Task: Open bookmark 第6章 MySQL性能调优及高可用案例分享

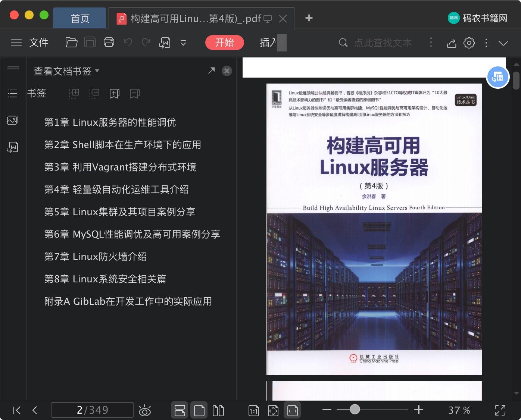Action: click(x=132, y=234)
